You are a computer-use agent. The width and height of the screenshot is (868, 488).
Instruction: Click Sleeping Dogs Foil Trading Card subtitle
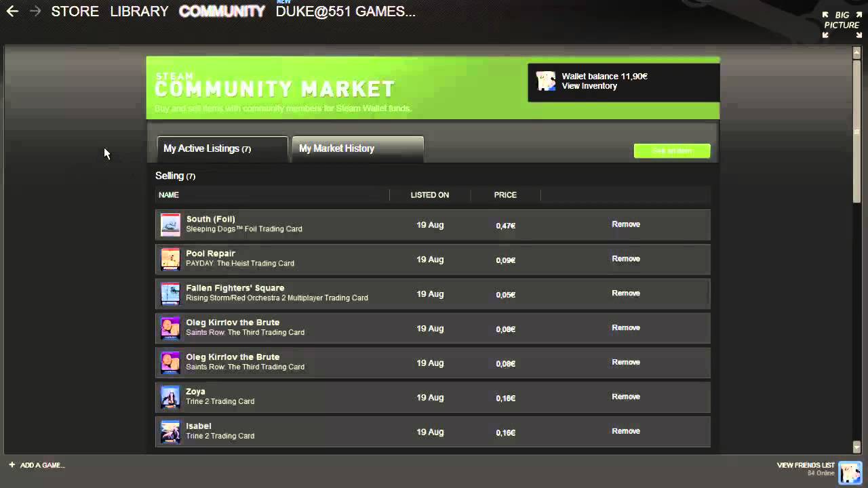tap(244, 229)
